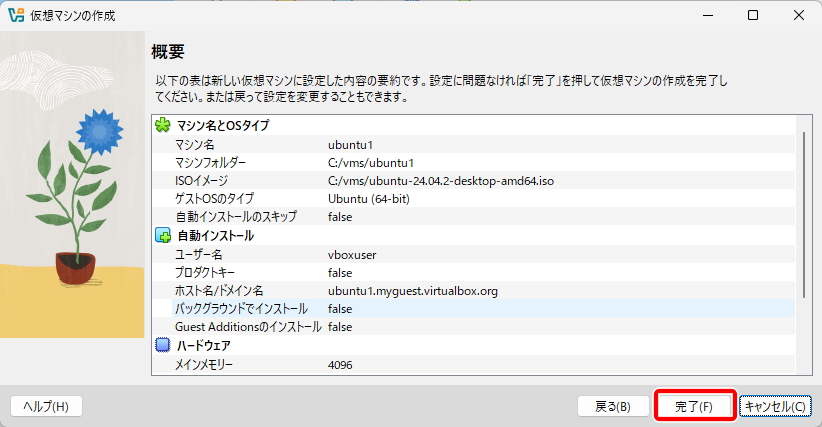Minimize the 仮想マシンの作成 window
The width and height of the screenshot is (822, 427).
pyautogui.click(x=708, y=15)
